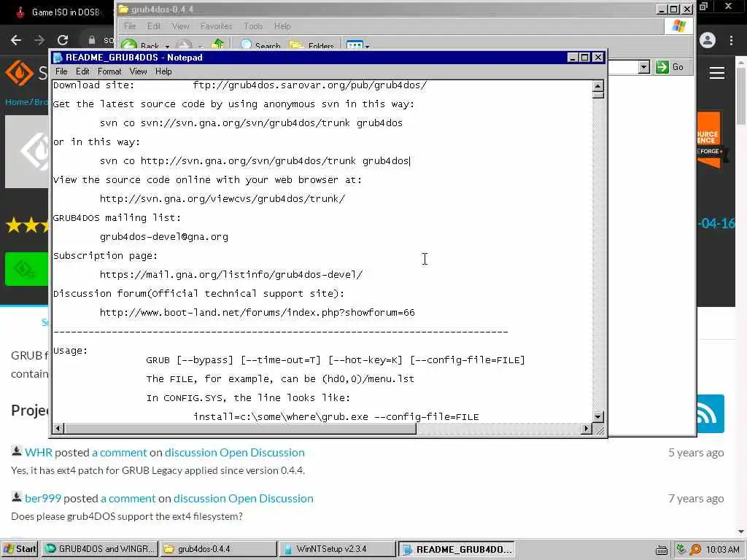This screenshot has width=747, height=560.
Task: Open the File menu in Notepad
Action: [x=61, y=71]
